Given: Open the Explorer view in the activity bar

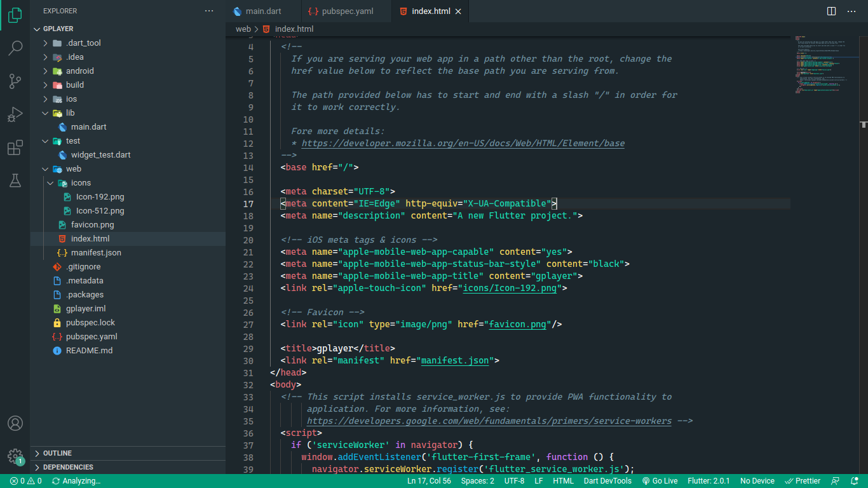Looking at the screenshot, I should coord(15,15).
